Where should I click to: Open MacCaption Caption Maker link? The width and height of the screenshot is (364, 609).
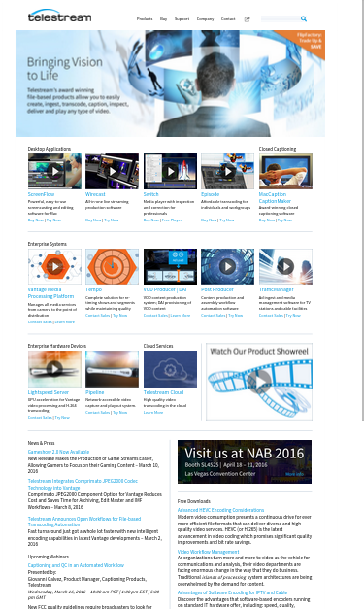(x=275, y=198)
